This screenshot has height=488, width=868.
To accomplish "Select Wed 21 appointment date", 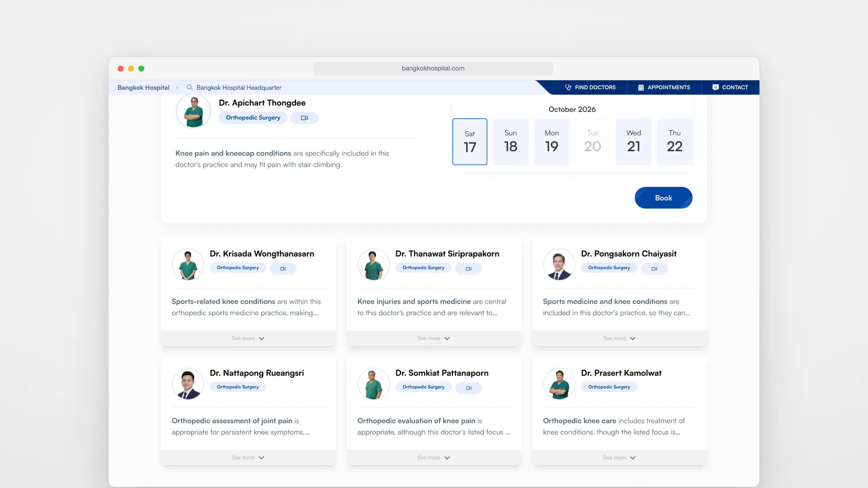I will 633,141.
